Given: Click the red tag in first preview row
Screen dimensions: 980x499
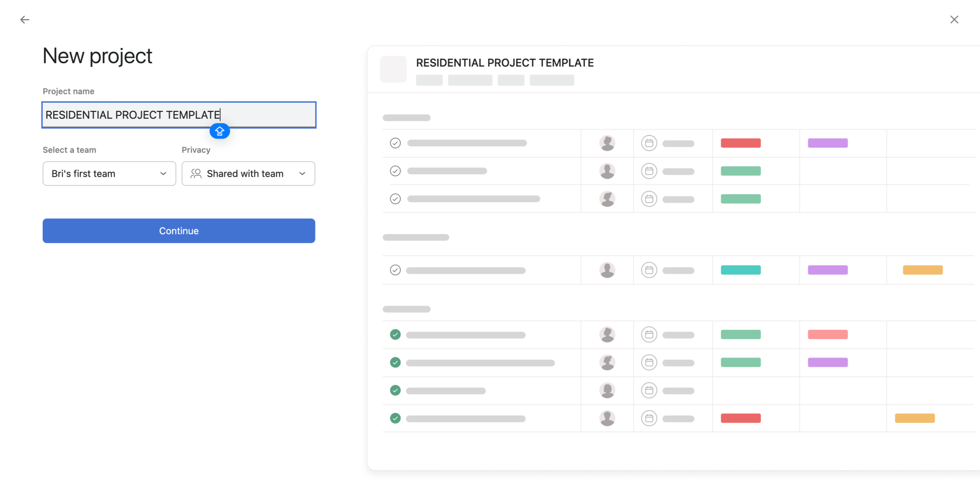Looking at the screenshot, I should (x=740, y=143).
